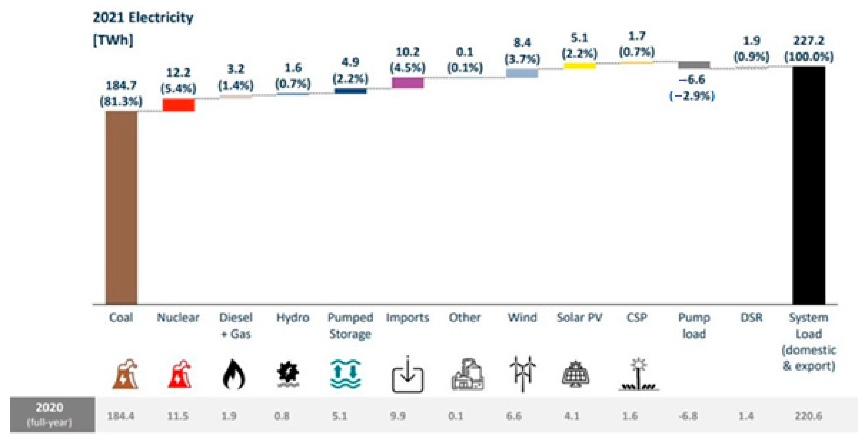The height and width of the screenshot is (443, 868).
Task: Select the red Nuclear bar segment
Action: 179,105
